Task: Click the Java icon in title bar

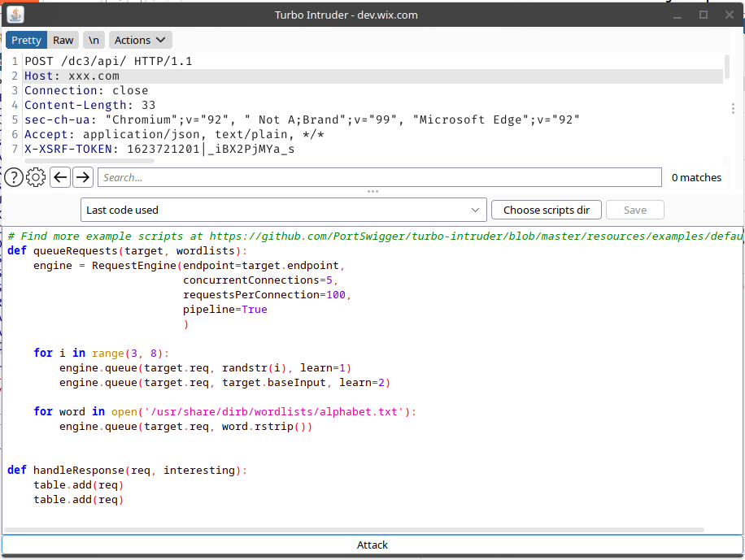Action: pos(15,15)
